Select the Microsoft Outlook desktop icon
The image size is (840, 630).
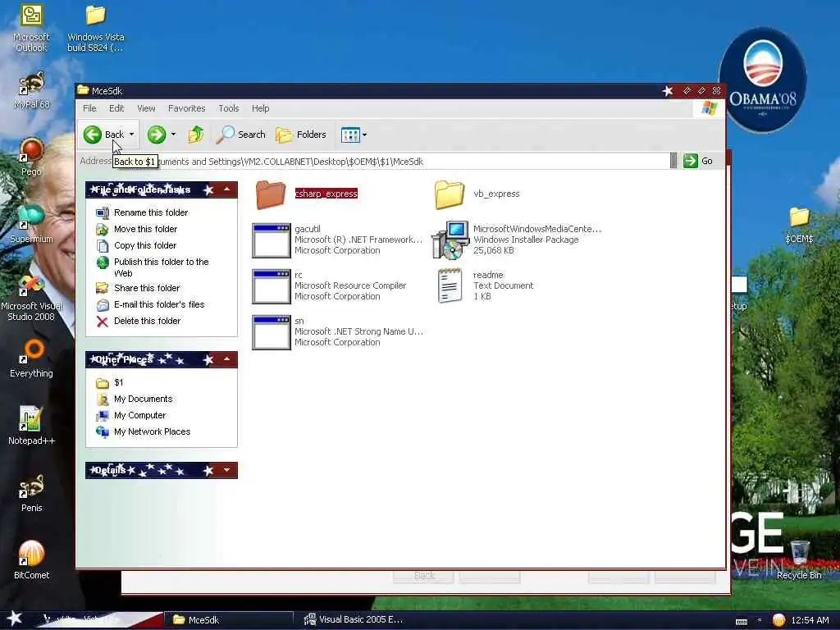click(x=31, y=28)
